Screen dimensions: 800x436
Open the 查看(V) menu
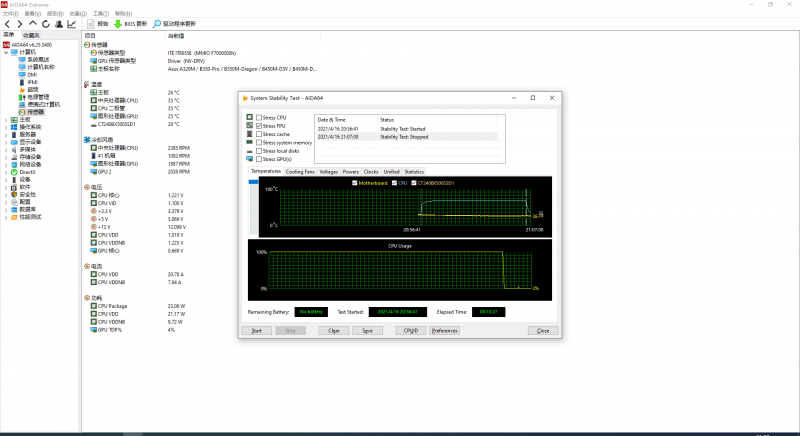point(33,14)
